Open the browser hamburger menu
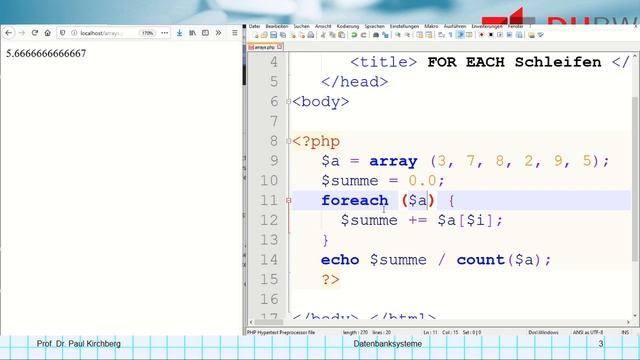Screen dimensions: 640x360 [x=235, y=33]
